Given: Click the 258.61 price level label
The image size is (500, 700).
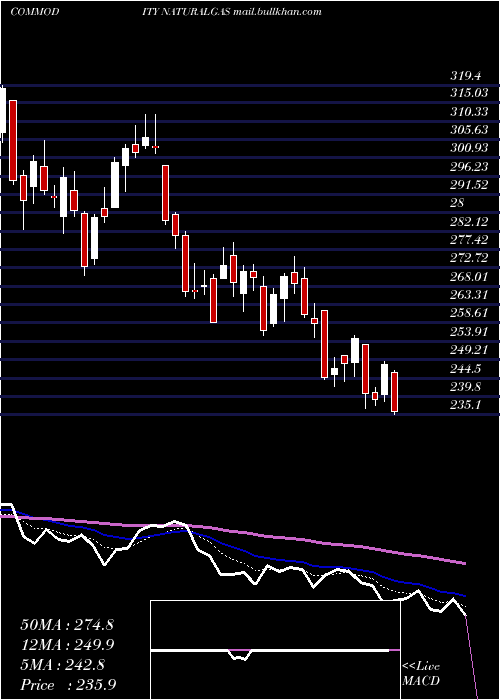Looking at the screenshot, I should [469, 313].
